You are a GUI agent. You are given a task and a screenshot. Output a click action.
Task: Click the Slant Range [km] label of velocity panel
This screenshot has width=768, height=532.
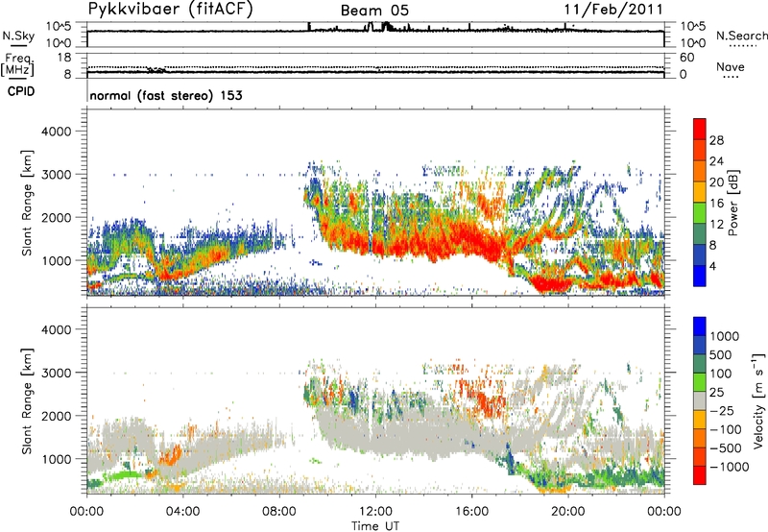tap(27, 401)
